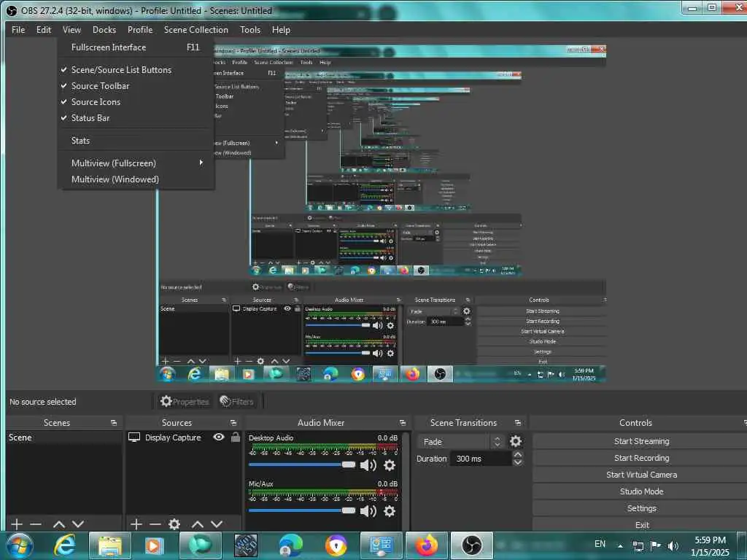Pop out the Audio Mixer dock
Screen dimensions: 747x560
pyautogui.click(x=403, y=423)
